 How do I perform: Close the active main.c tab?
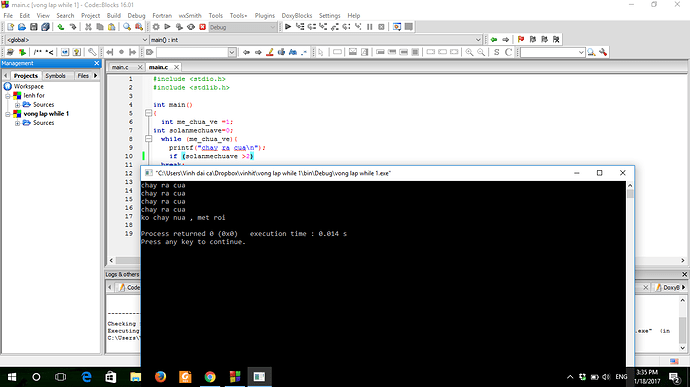[x=176, y=67]
